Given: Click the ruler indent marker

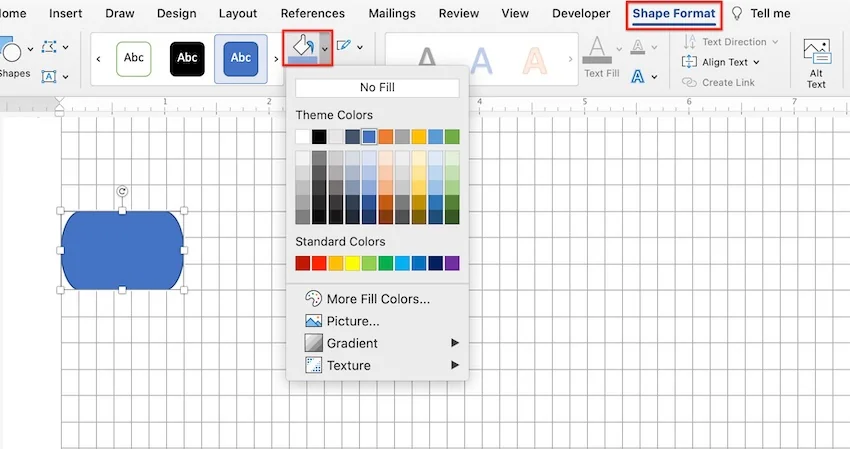Looking at the screenshot, I should 60,107.
